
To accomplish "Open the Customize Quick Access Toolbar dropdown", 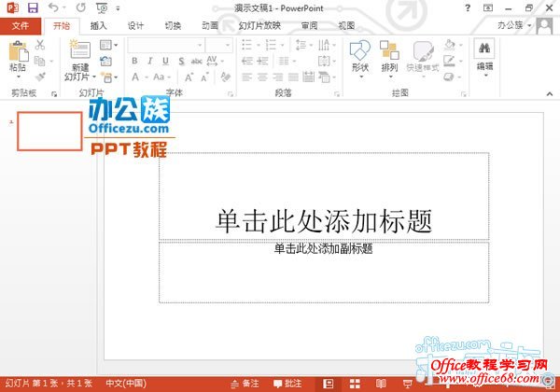I will [x=118, y=8].
